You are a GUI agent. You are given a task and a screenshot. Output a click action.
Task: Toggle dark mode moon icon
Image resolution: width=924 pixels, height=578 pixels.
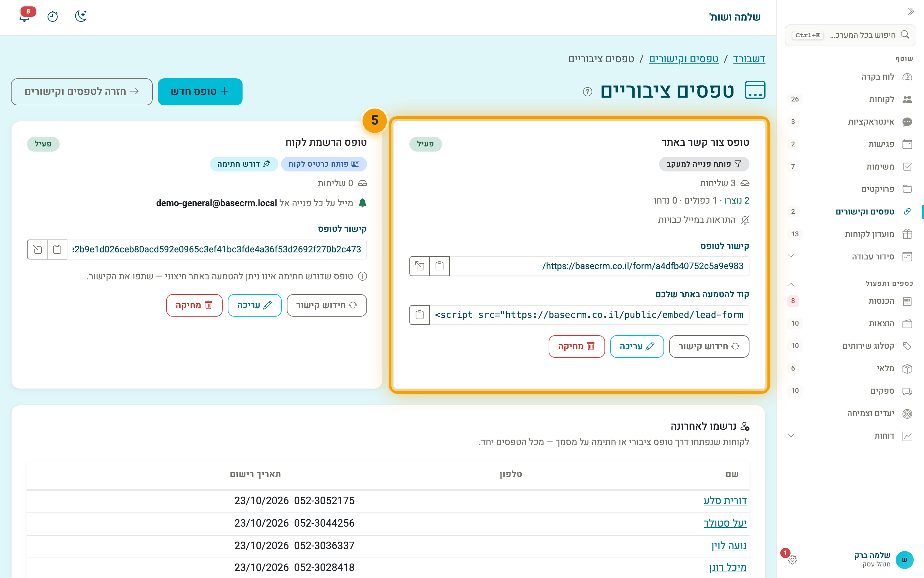[x=81, y=16]
